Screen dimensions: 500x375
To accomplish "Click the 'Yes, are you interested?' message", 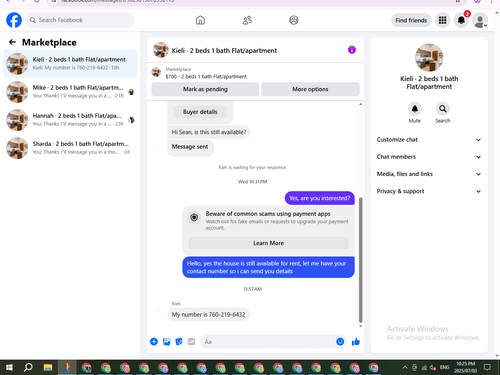I will coord(320,198).
